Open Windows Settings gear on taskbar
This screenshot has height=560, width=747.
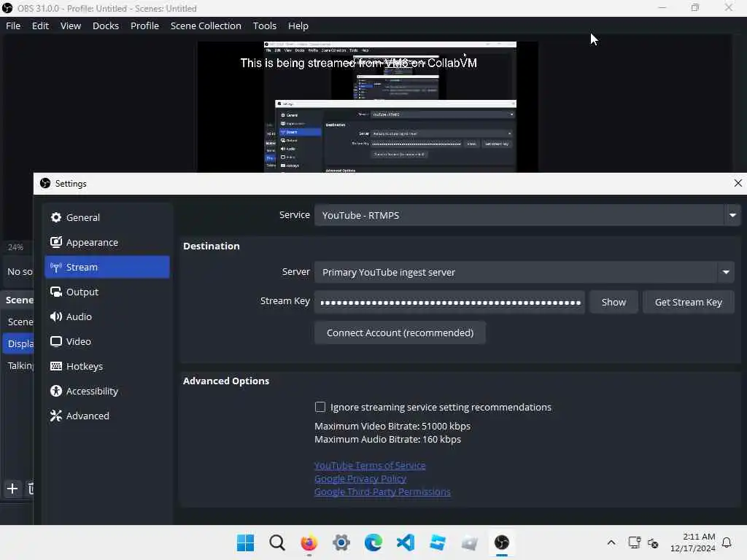(341, 542)
